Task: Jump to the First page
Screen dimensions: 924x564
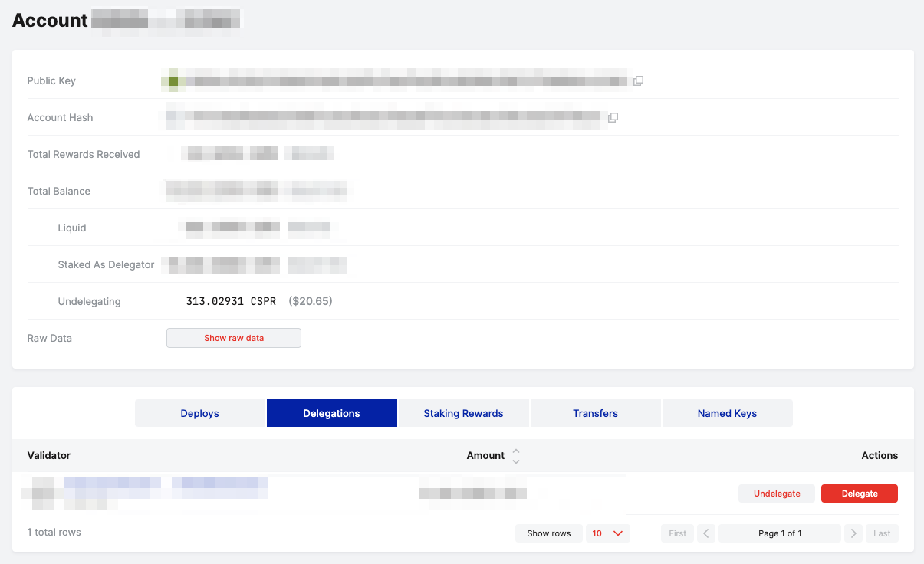Action: 677,533
